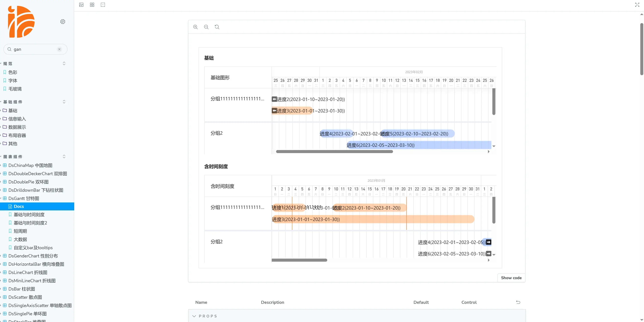Toggle outline dashed-square toolbar icon
Viewport: 644px width, 322px height.
[x=103, y=5]
